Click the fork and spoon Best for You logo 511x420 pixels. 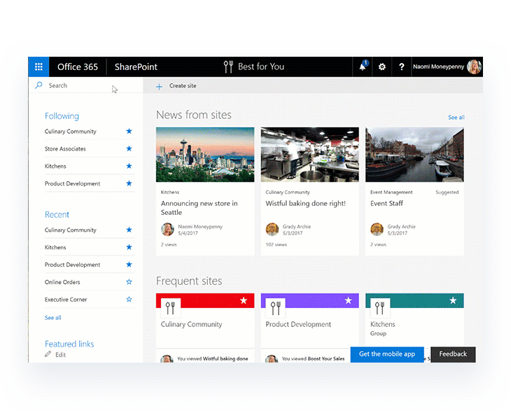228,66
